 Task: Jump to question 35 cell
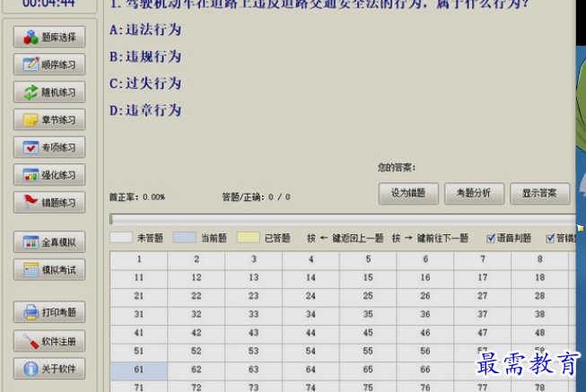tap(368, 315)
